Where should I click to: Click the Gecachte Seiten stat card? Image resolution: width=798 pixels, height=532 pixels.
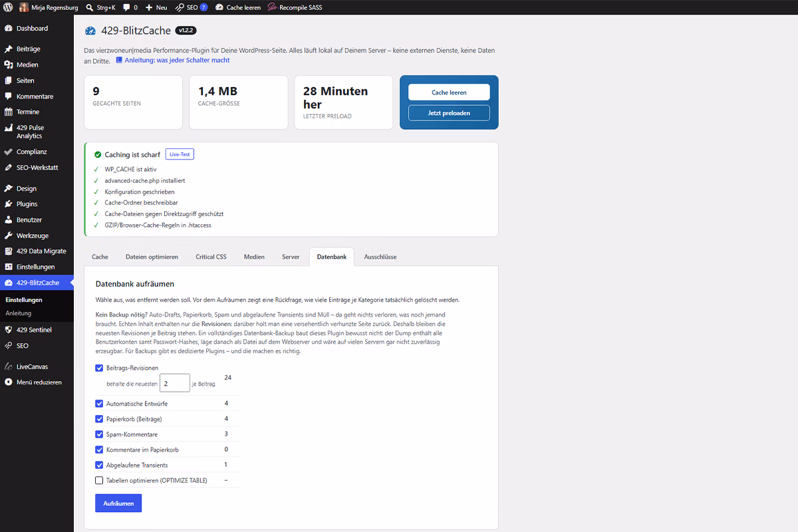(133, 102)
